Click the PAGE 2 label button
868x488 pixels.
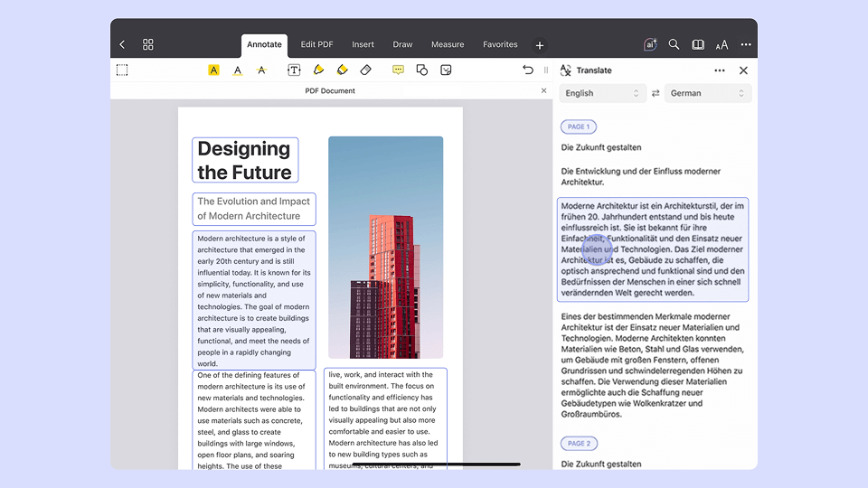[x=579, y=444]
